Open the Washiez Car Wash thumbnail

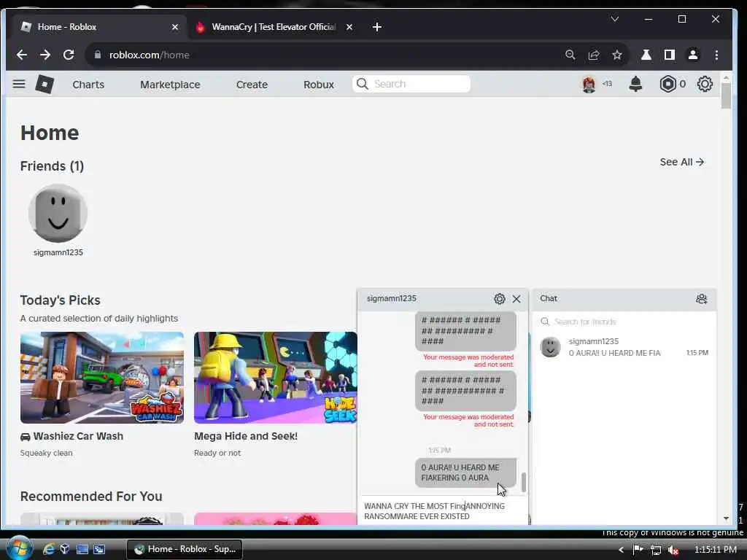point(102,378)
